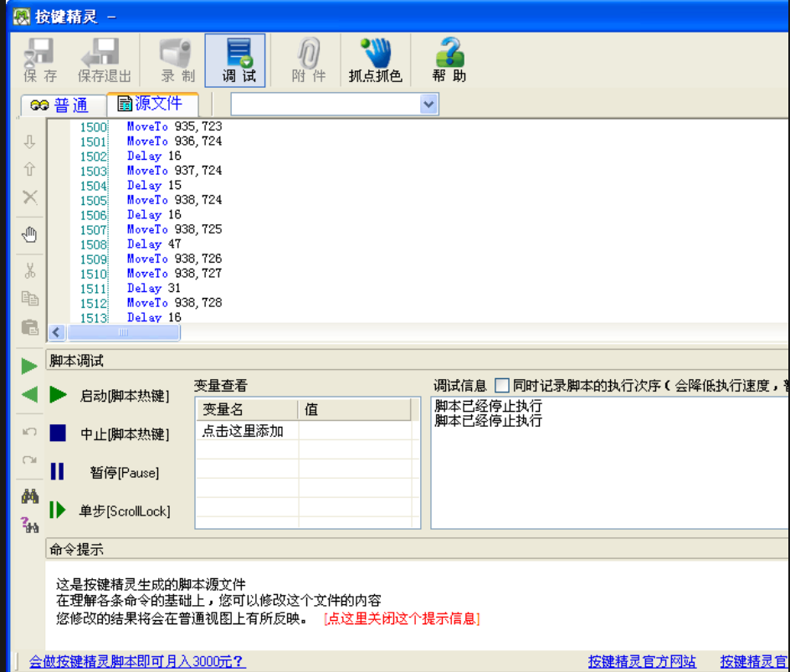
Task: Enable 同时记录脚本的执行次序 checkbox
Action: click(501, 385)
